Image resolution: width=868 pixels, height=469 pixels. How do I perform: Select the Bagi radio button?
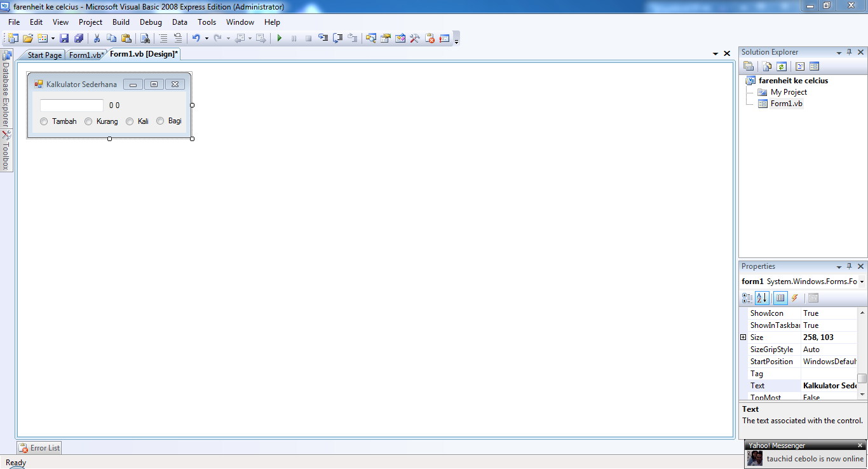click(x=160, y=121)
